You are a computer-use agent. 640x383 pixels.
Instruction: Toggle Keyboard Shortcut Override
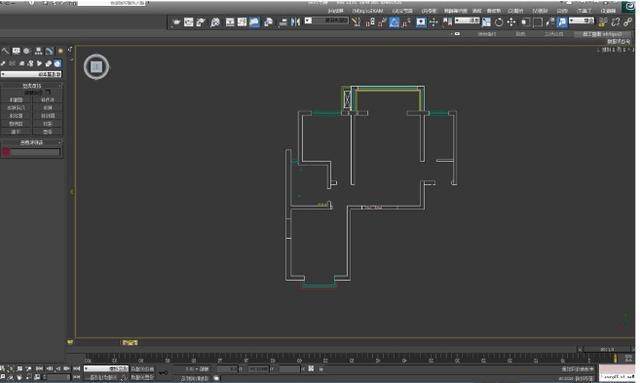(421, 22)
